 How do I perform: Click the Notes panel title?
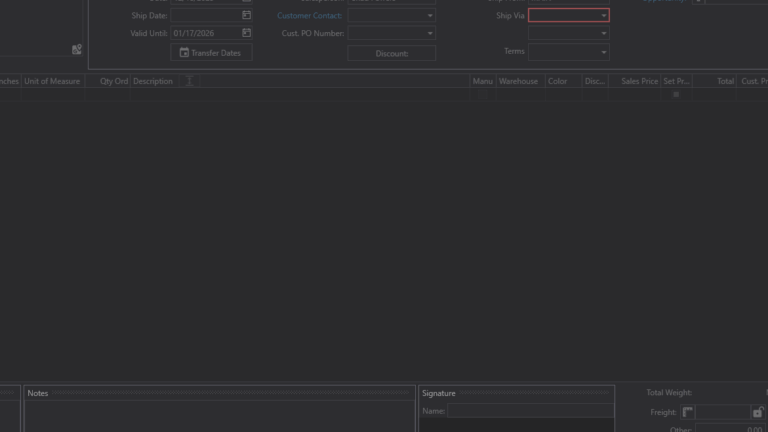(38, 393)
